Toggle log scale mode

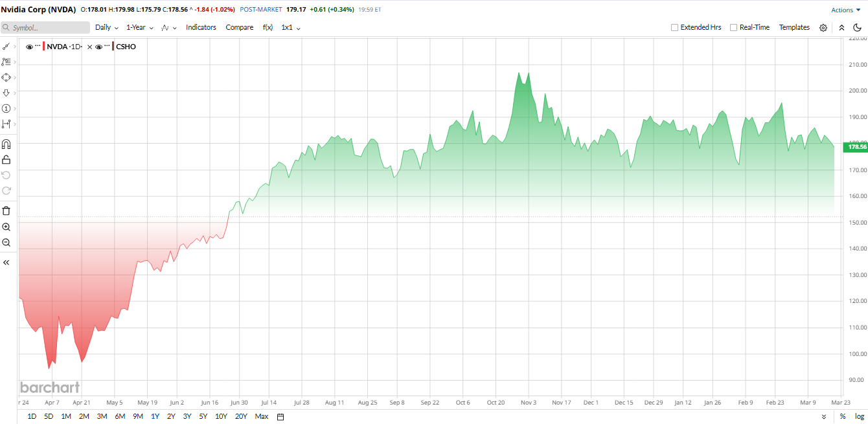click(x=859, y=417)
